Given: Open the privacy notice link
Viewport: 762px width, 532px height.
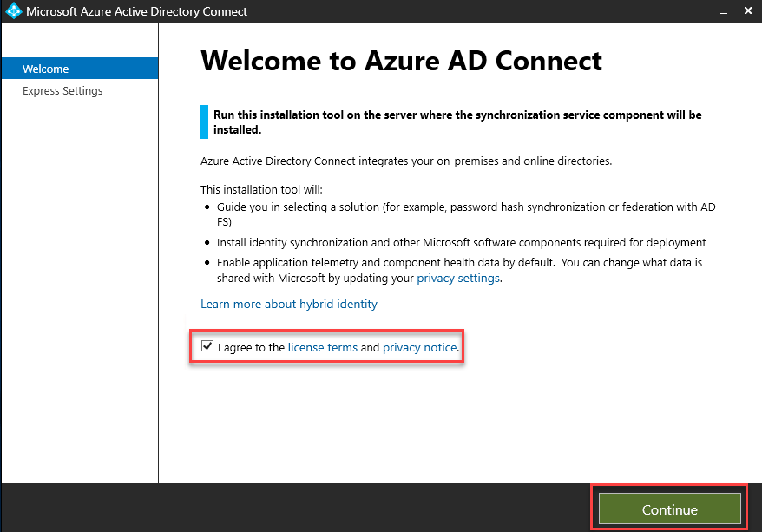Looking at the screenshot, I should 419,347.
